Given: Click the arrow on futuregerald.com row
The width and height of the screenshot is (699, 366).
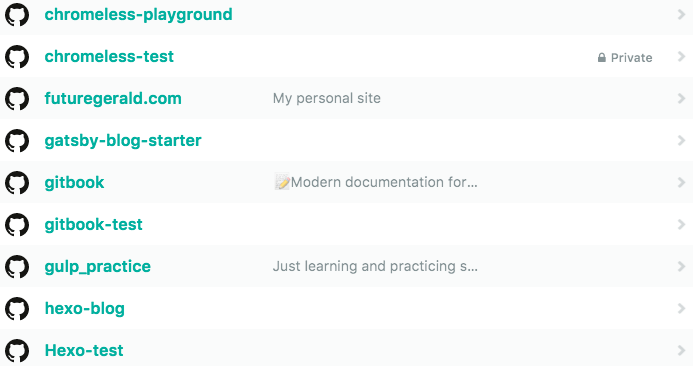Looking at the screenshot, I should 681,99.
